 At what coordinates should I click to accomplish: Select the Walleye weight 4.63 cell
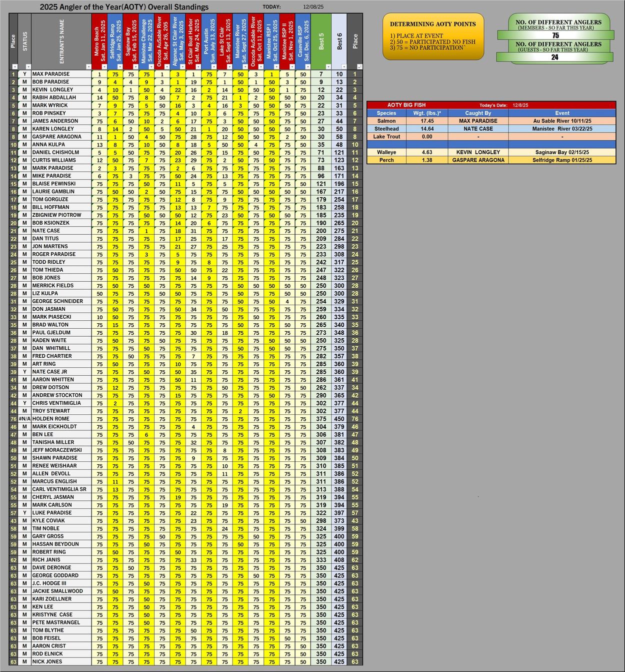click(426, 152)
